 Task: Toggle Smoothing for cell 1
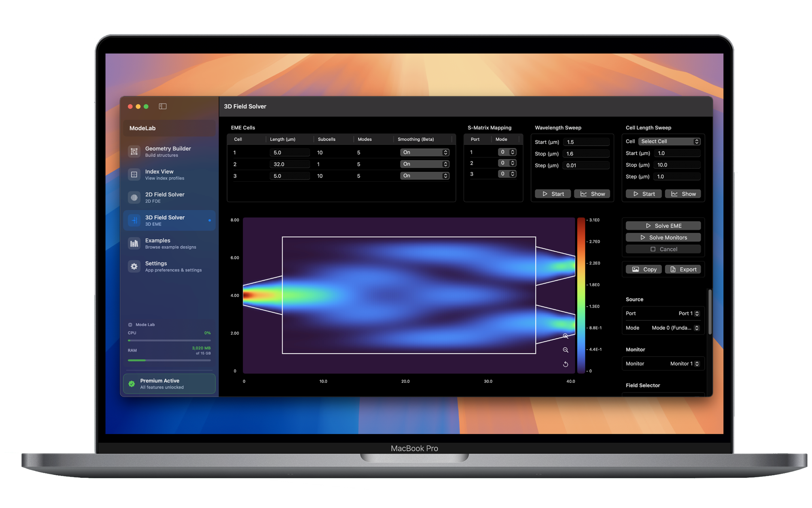[424, 152]
